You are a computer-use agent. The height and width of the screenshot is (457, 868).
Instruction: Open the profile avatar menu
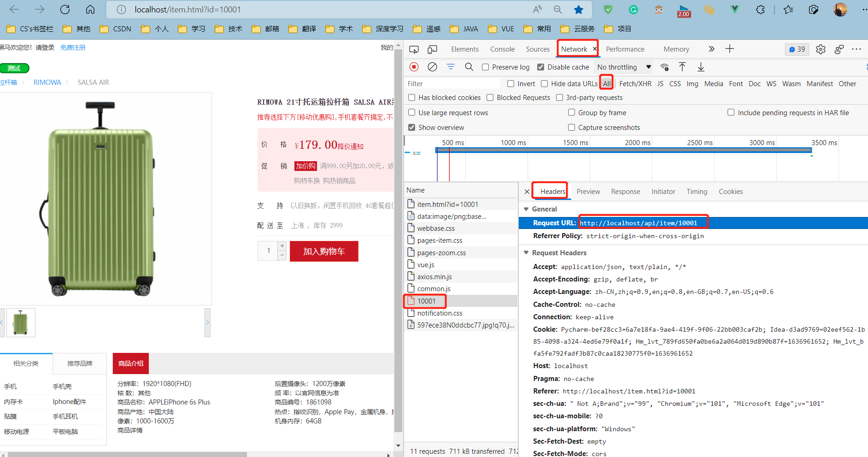[x=840, y=10]
